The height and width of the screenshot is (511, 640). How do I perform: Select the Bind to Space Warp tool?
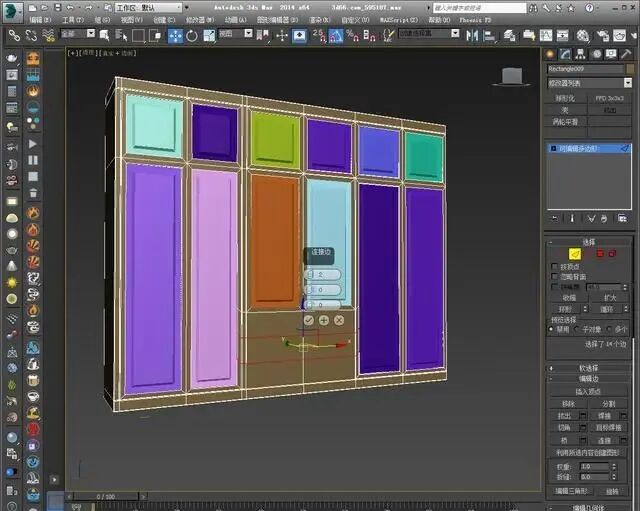48,36
